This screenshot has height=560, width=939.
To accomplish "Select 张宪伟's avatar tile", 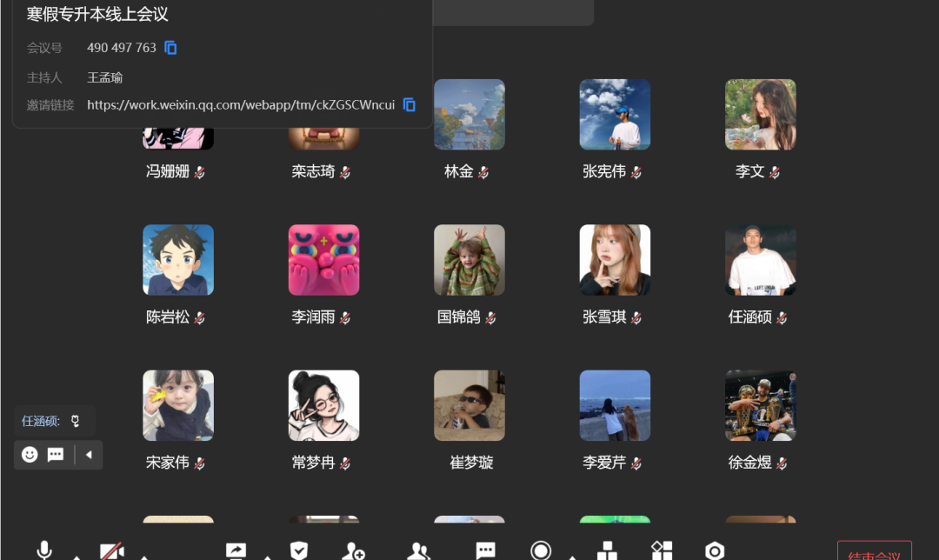I will point(615,115).
